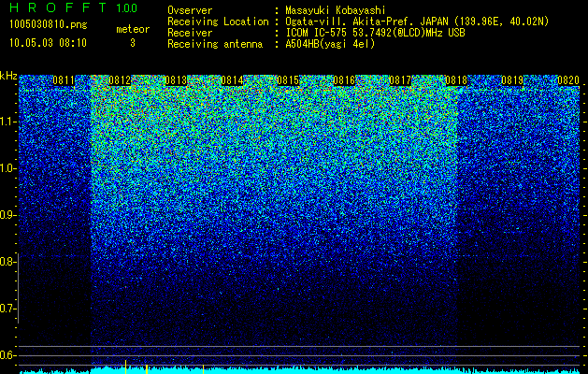
Task: Jump to the 0813 time marker
Action: point(176,80)
